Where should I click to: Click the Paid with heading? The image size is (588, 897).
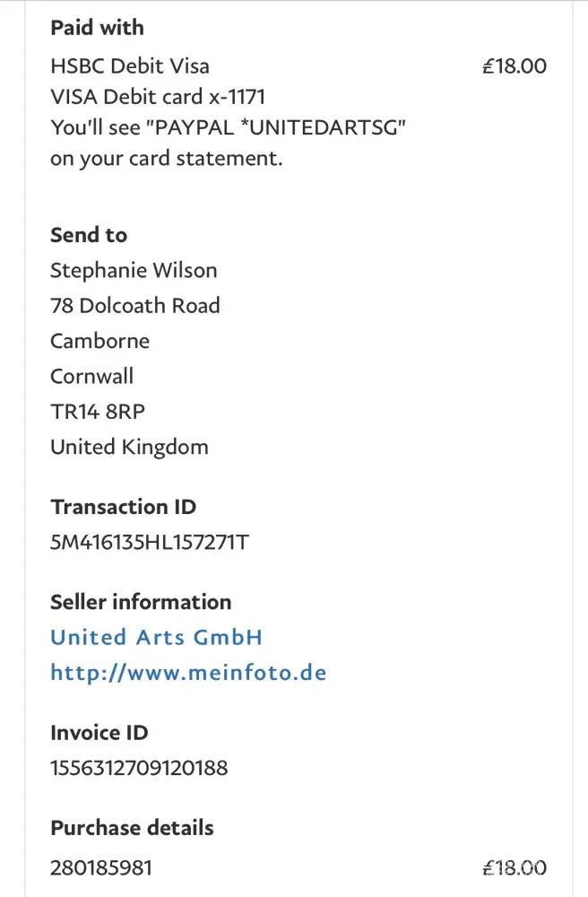tap(97, 28)
